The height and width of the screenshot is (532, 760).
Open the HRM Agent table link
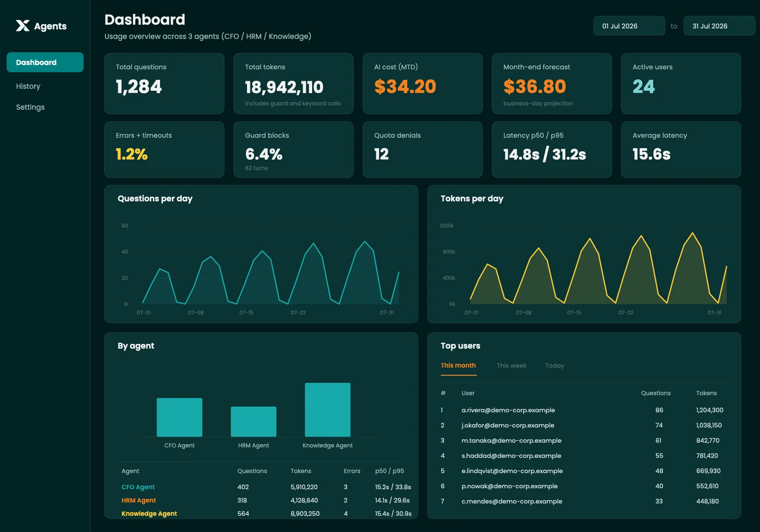pos(139,500)
